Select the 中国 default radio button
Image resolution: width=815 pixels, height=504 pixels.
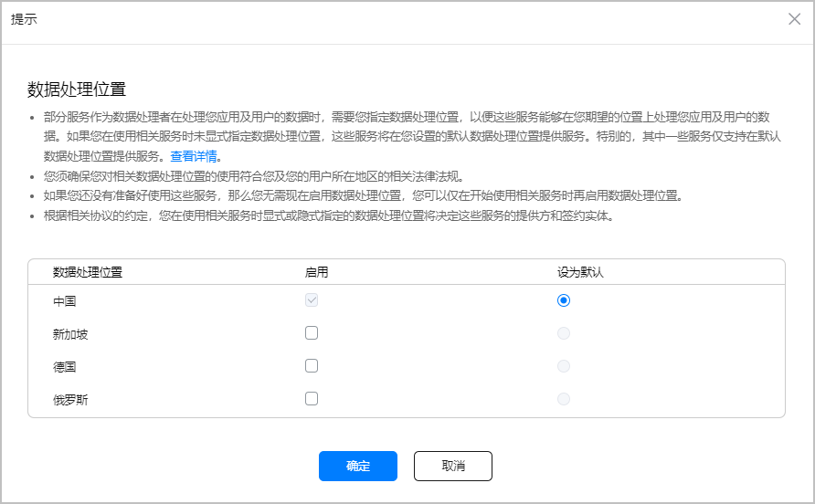(564, 300)
